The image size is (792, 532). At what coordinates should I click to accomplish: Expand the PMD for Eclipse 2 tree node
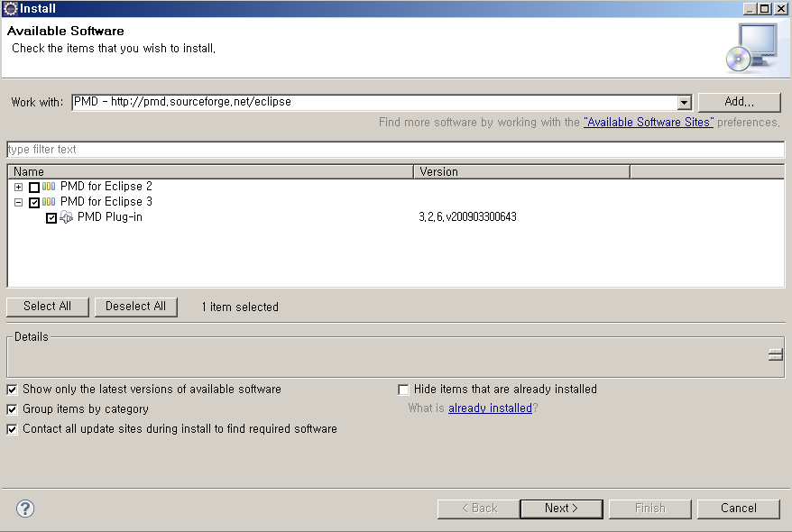18,187
